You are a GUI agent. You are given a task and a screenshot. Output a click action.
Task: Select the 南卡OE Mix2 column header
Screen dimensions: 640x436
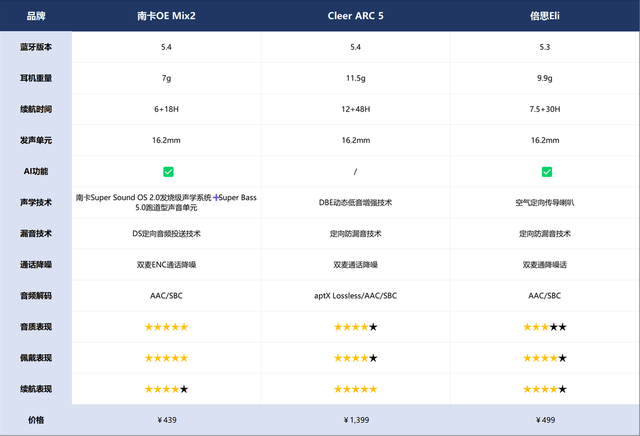(x=166, y=16)
